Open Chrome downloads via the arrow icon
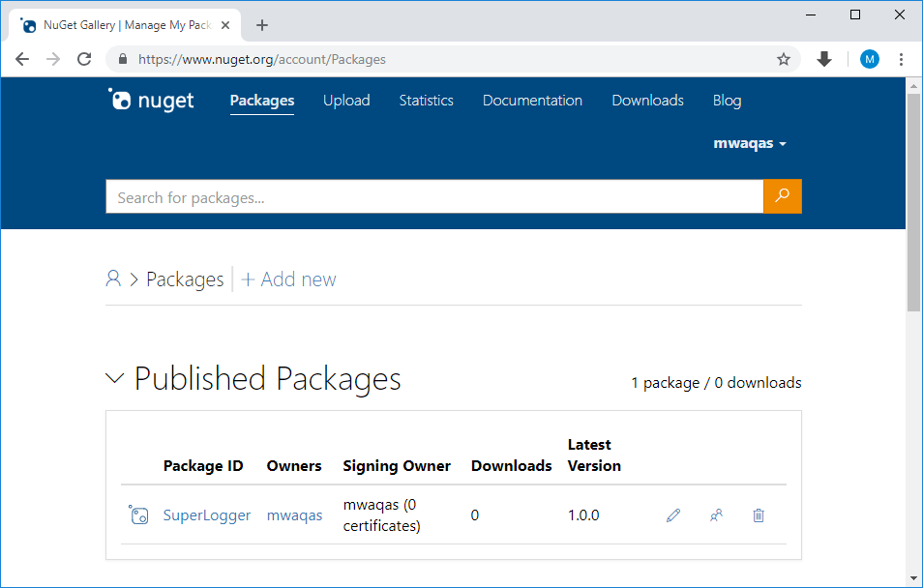 click(x=823, y=59)
